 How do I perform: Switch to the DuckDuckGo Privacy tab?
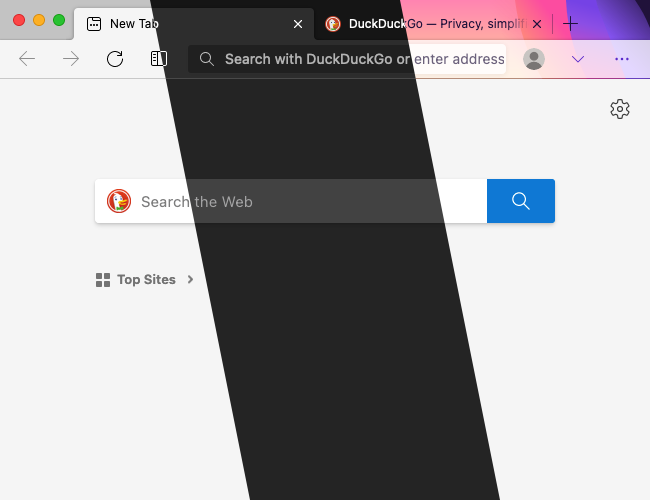tap(427, 24)
